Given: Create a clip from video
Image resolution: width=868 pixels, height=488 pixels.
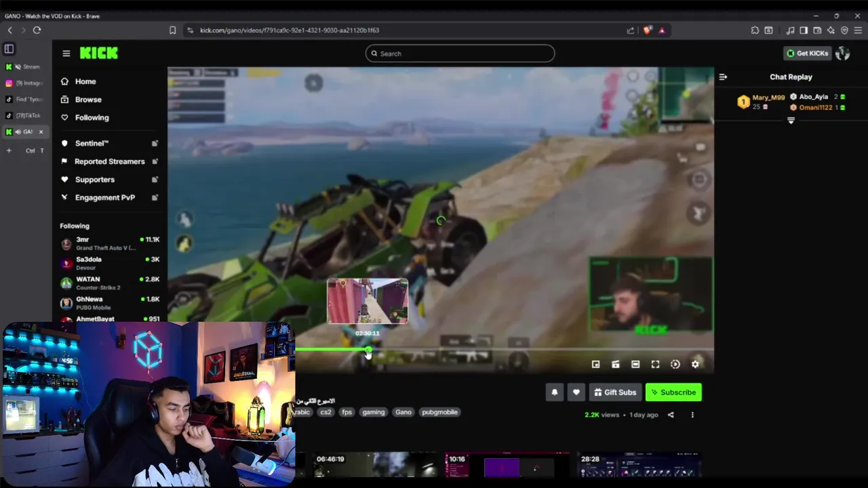Looking at the screenshot, I should [x=615, y=364].
